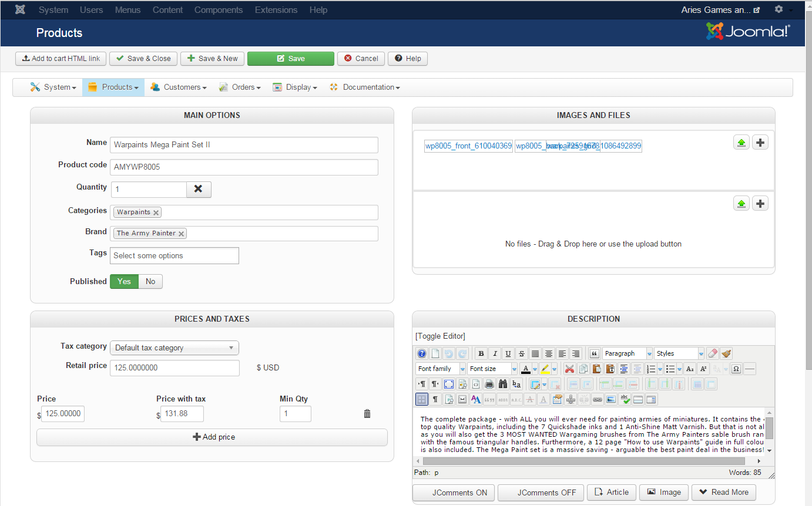Click the Joomla logo icon in top bar

20,10
